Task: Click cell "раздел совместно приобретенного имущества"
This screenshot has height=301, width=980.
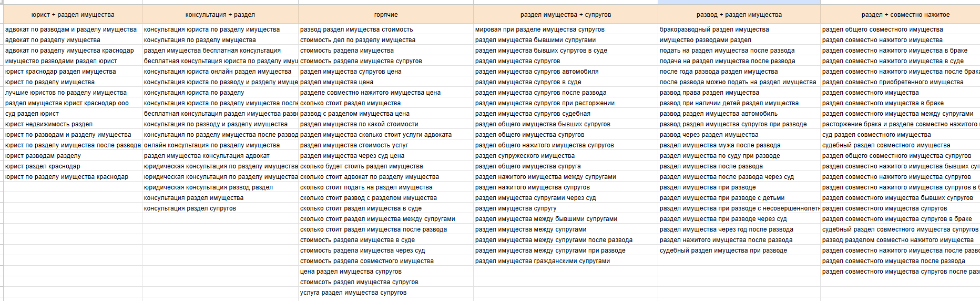Action: (x=900, y=82)
